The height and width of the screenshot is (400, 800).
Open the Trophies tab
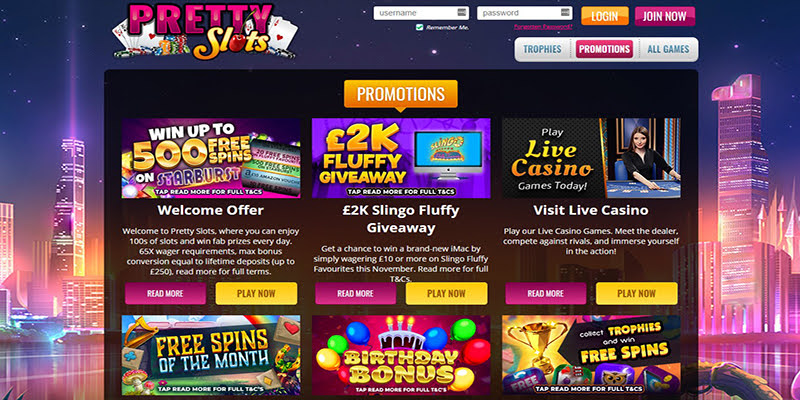542,49
